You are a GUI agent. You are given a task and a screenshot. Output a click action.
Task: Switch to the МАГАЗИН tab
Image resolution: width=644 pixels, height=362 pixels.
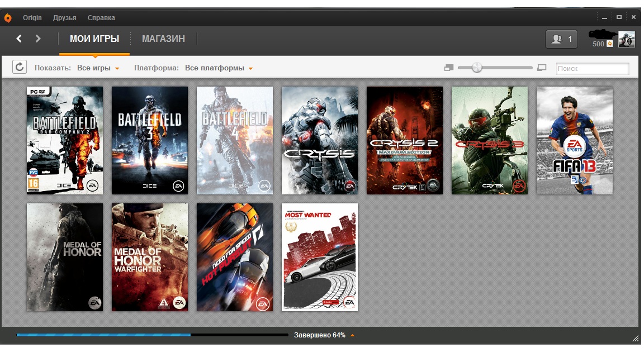click(x=163, y=39)
